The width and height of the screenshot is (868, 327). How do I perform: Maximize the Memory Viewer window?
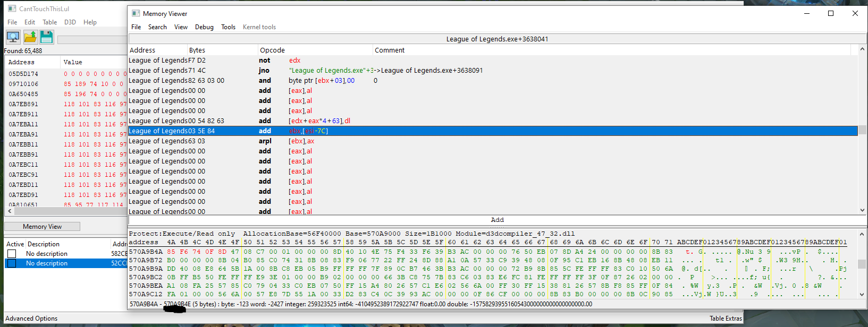coord(831,13)
